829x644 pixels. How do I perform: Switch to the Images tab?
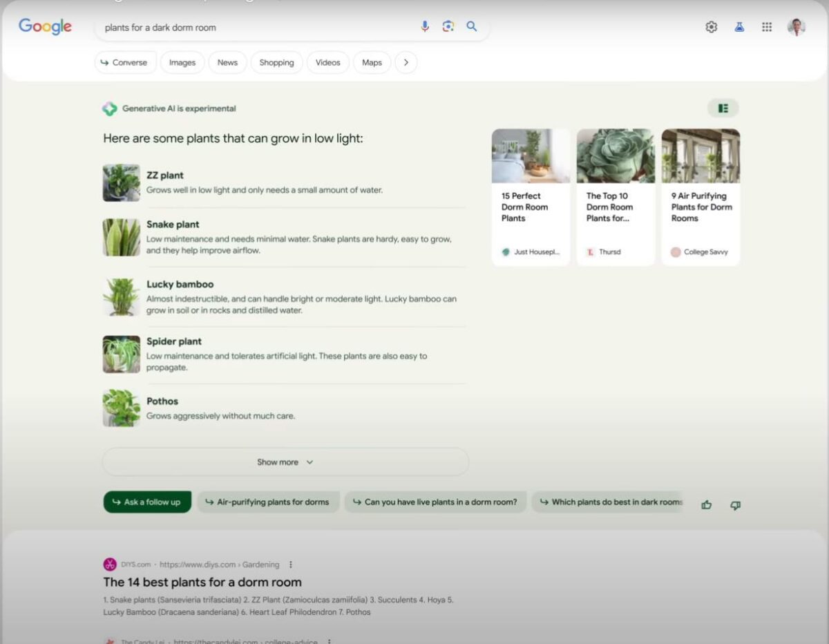(x=182, y=63)
